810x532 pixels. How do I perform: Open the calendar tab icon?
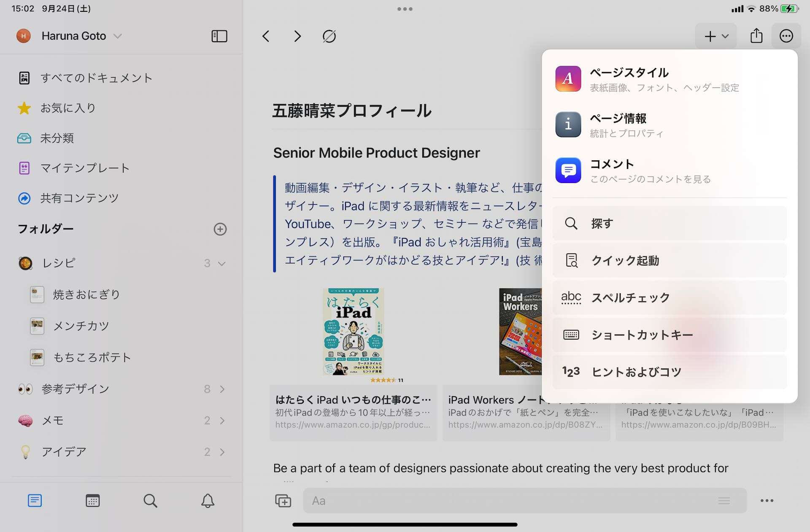tap(92, 501)
